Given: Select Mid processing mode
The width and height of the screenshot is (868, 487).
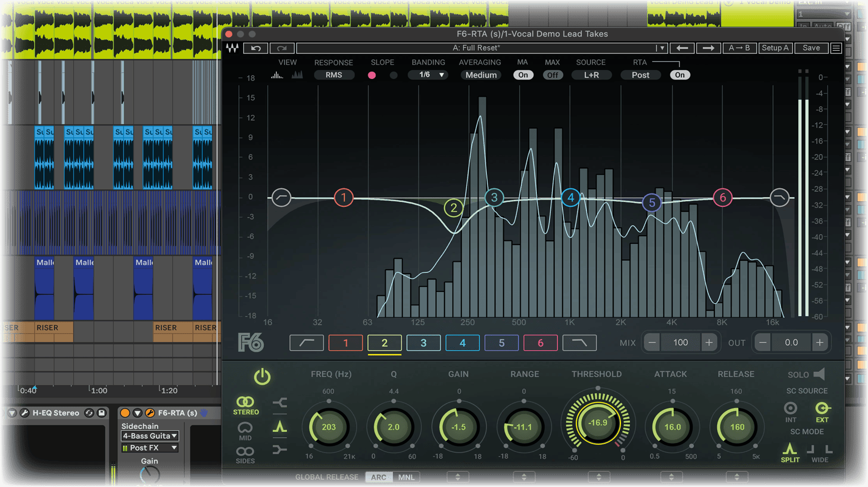Looking at the screenshot, I should point(245,431).
